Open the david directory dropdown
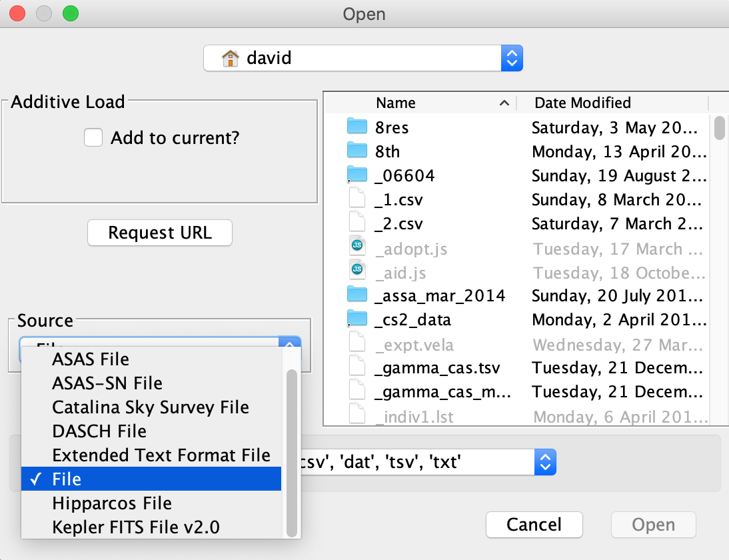 (363, 58)
